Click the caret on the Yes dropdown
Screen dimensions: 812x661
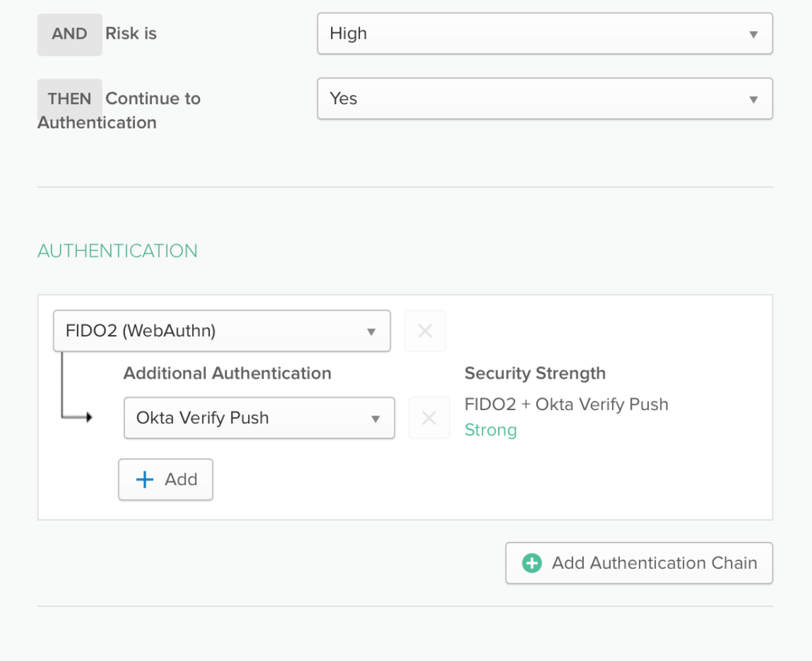(x=753, y=99)
